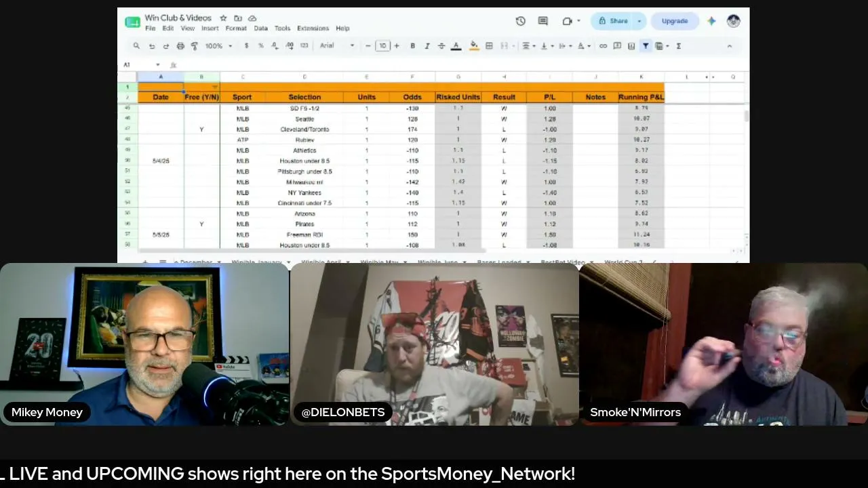Format as percent
Screen dimensions: 868x488
pyautogui.click(x=260, y=46)
